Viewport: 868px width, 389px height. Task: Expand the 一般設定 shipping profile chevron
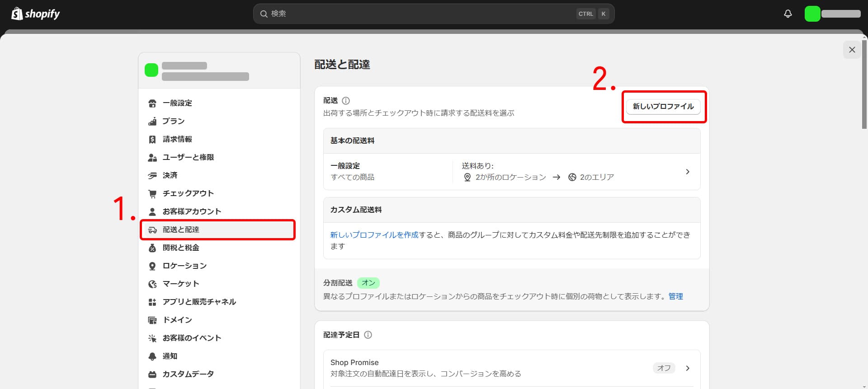pos(687,172)
